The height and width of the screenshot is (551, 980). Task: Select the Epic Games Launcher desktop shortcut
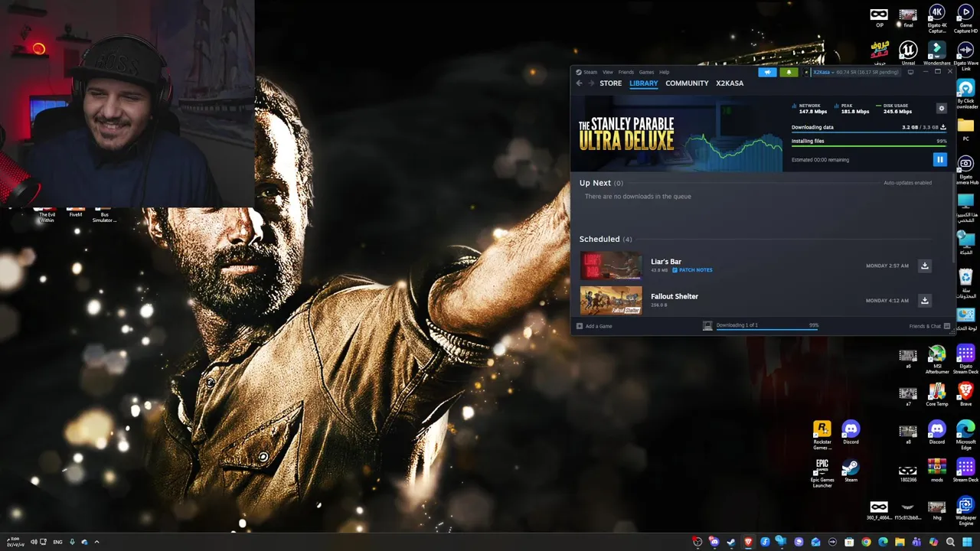click(x=822, y=473)
